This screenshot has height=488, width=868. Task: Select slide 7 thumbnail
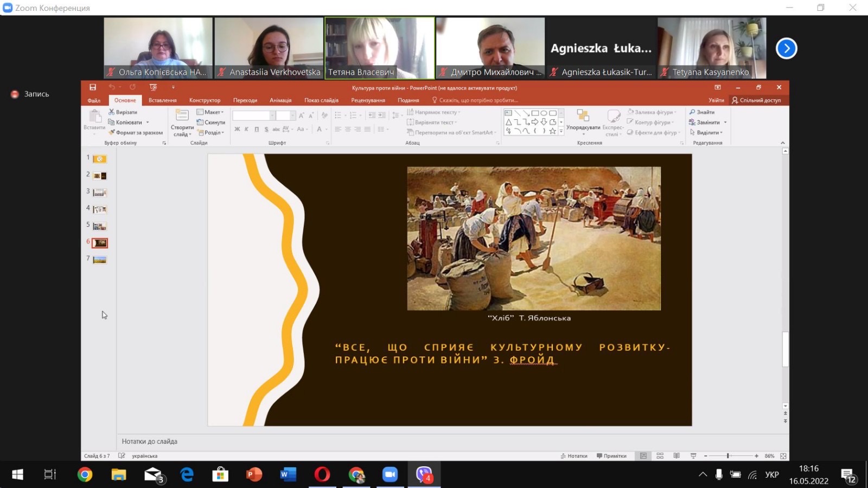click(100, 260)
